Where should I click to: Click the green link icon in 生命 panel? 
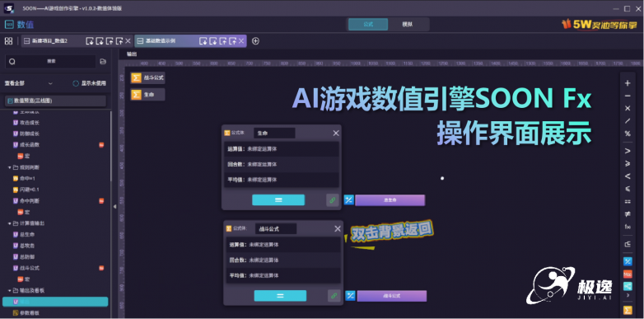point(333,200)
